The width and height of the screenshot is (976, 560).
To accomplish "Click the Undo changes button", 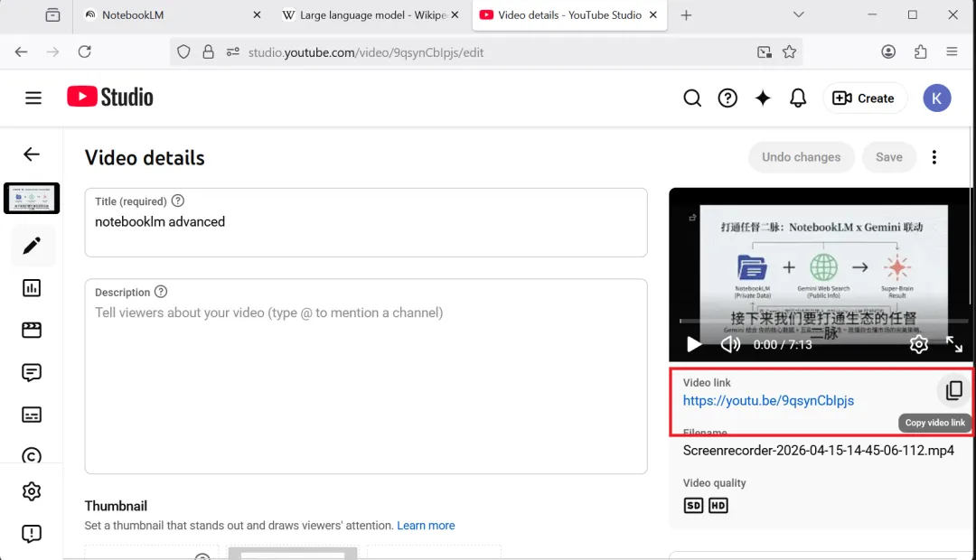I will point(801,157).
